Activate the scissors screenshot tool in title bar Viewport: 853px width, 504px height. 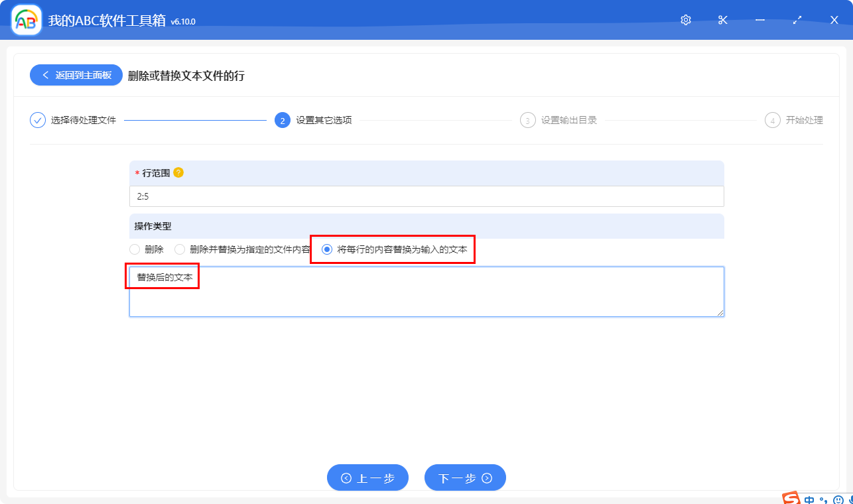[x=722, y=20]
